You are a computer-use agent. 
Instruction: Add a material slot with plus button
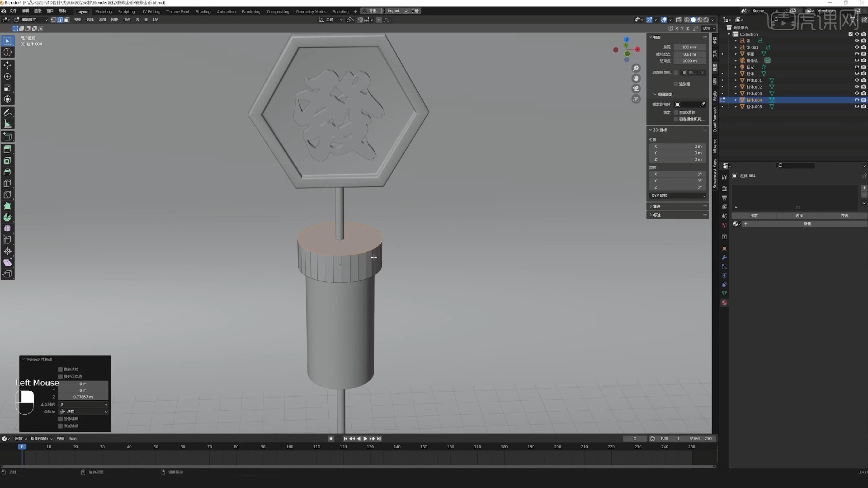click(x=864, y=188)
